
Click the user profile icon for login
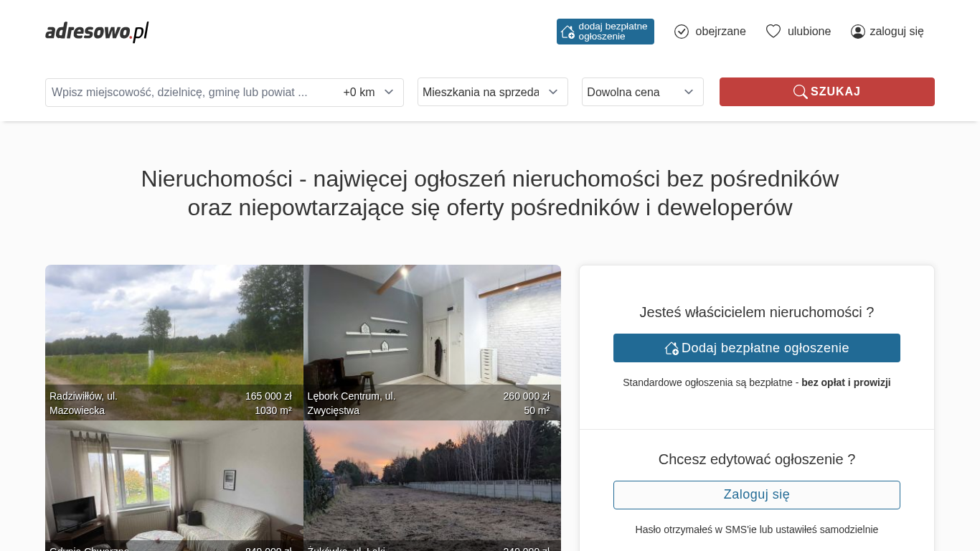tap(857, 32)
